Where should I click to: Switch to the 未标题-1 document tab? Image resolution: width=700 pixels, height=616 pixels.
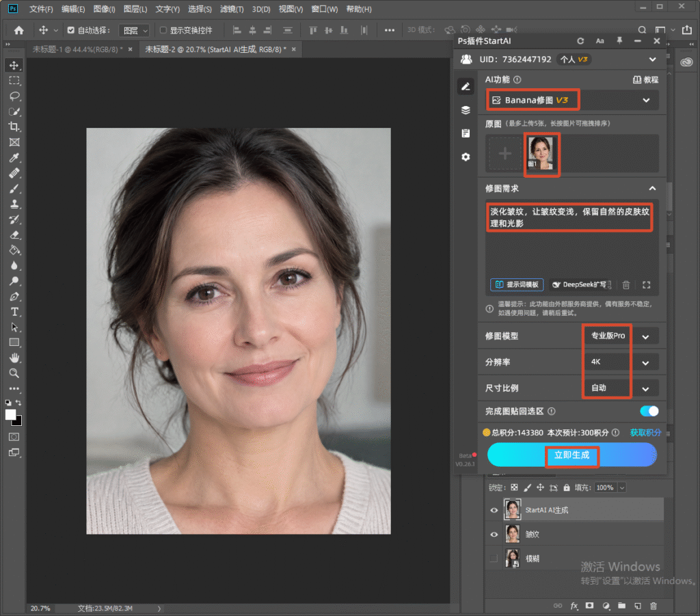pyautogui.click(x=77, y=49)
